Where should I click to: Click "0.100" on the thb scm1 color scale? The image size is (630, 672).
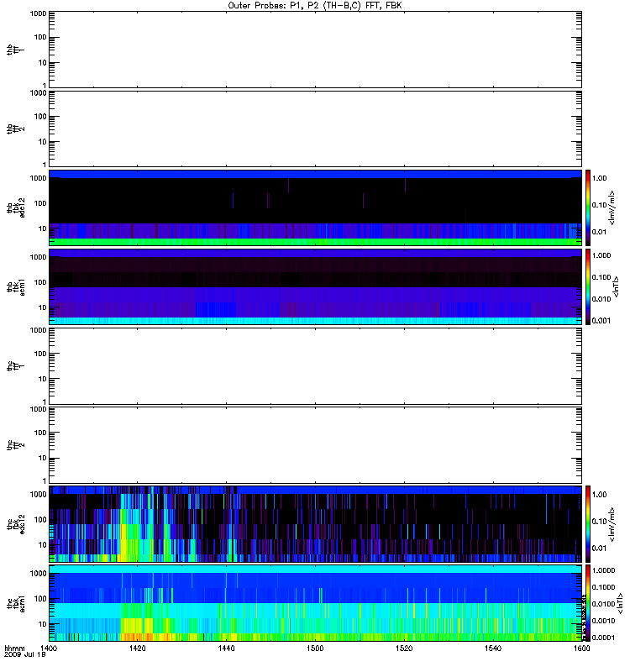click(x=601, y=277)
